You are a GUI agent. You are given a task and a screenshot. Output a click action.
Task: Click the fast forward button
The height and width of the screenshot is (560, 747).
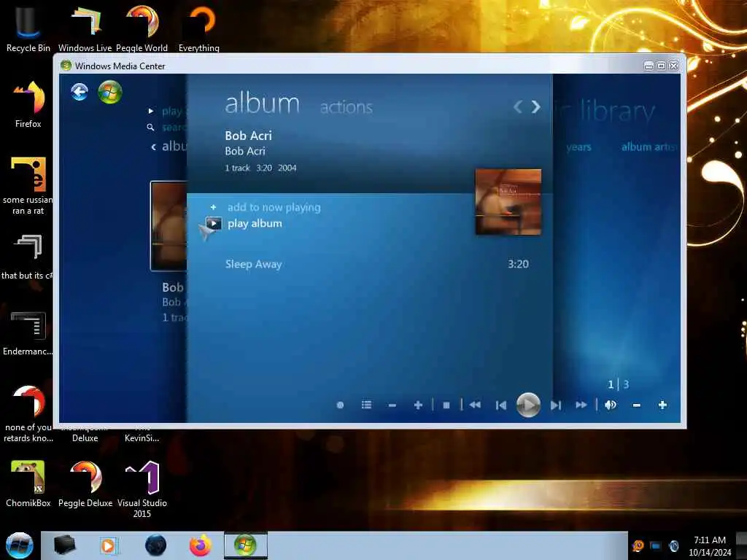point(581,405)
